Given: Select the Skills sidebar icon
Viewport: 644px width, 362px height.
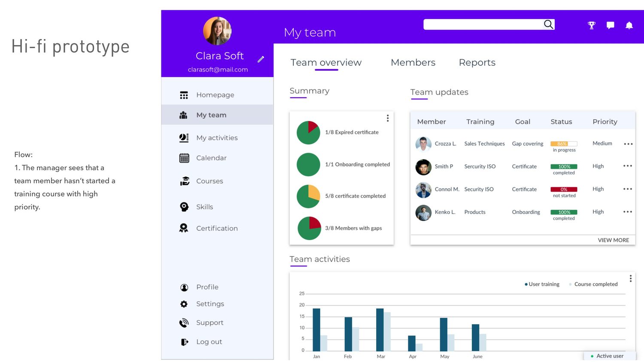Looking at the screenshot, I should click(x=184, y=207).
